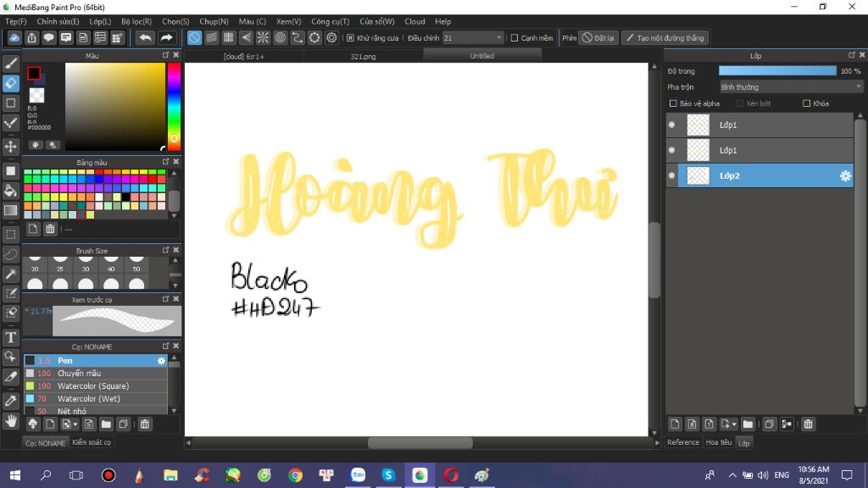The width and height of the screenshot is (868, 488).
Task: Select the Brush tool in left toolbar
Action: [11, 63]
